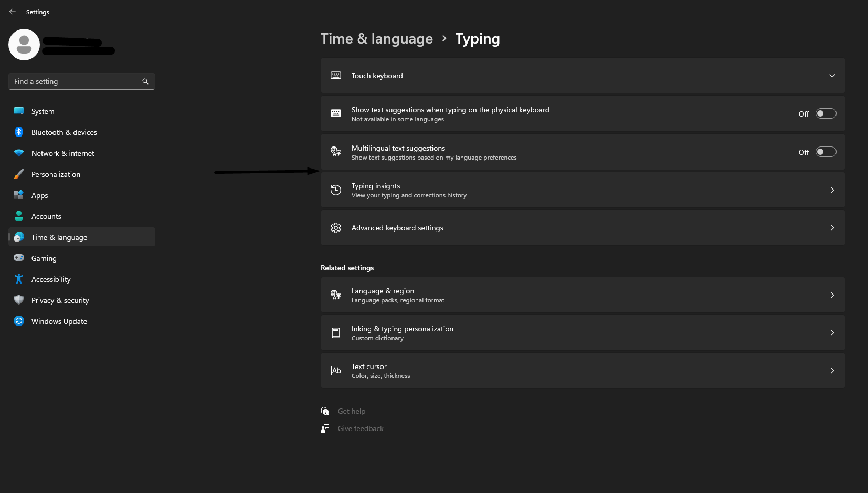
Task: Open Language & region using its chevron
Action: click(x=832, y=295)
